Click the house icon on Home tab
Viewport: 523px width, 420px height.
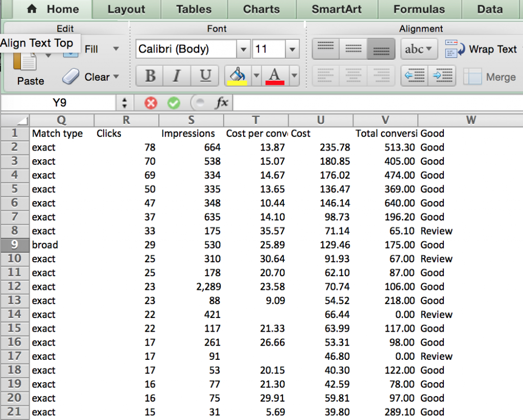(32, 9)
